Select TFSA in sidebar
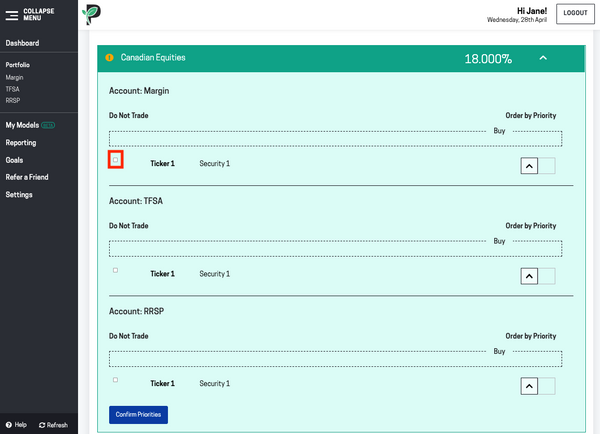This screenshot has width=600, height=434. (12, 89)
